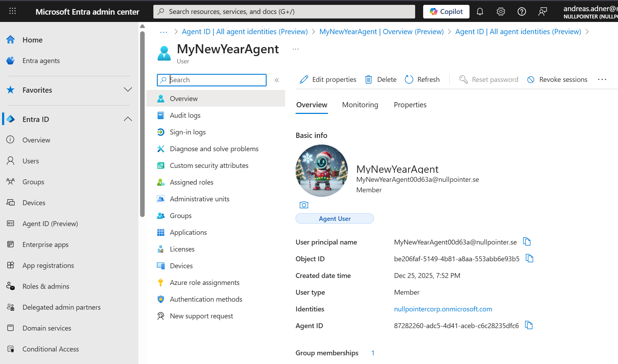Switch to the Monitoring tab

pyautogui.click(x=360, y=105)
